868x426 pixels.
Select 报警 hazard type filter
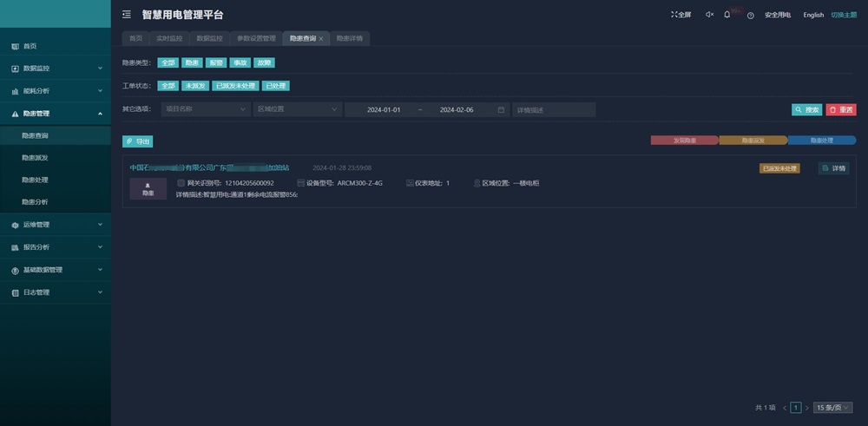(x=215, y=63)
